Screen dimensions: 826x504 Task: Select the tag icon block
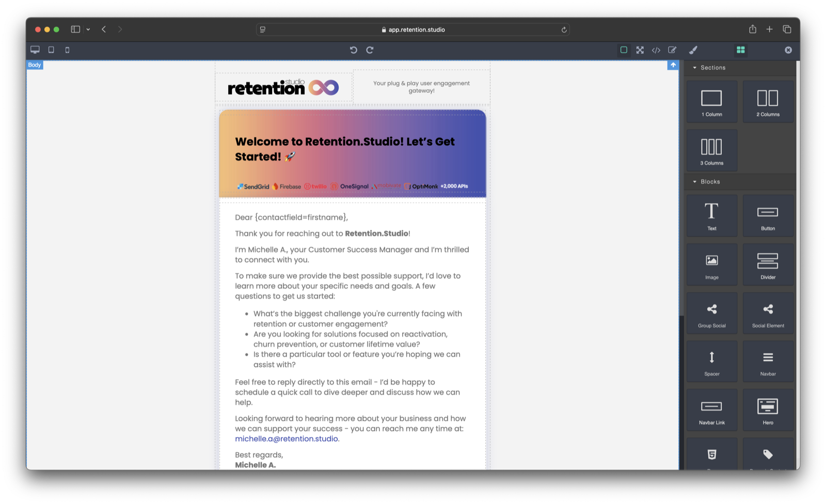(x=768, y=454)
